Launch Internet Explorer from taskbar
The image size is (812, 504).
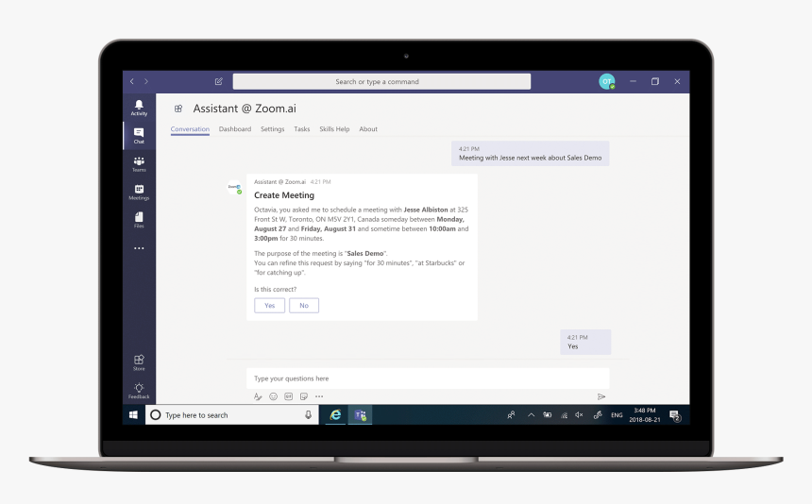tap(335, 415)
